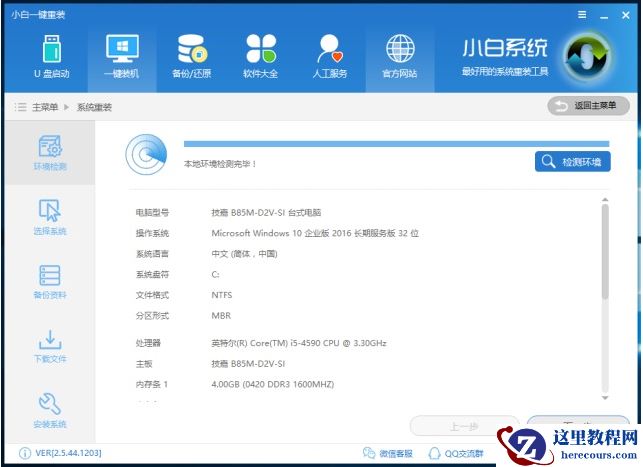Image resolution: width=643 pixels, height=467 pixels.
Task: Open 微信客服 in the status bar
Action: tap(388, 453)
